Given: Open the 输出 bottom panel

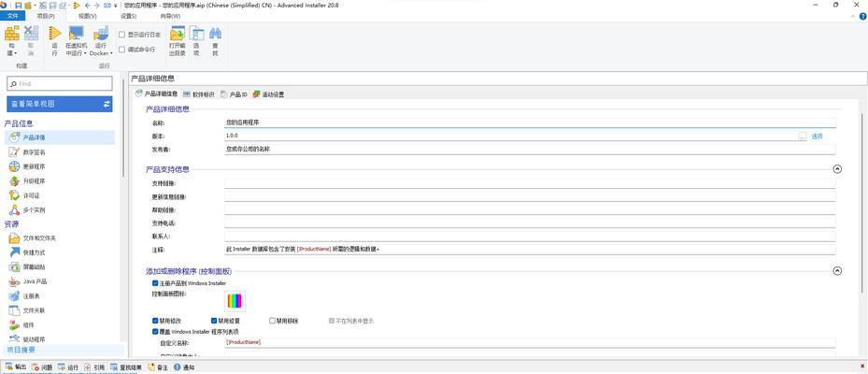Looking at the screenshot, I should pyautogui.click(x=16, y=367).
